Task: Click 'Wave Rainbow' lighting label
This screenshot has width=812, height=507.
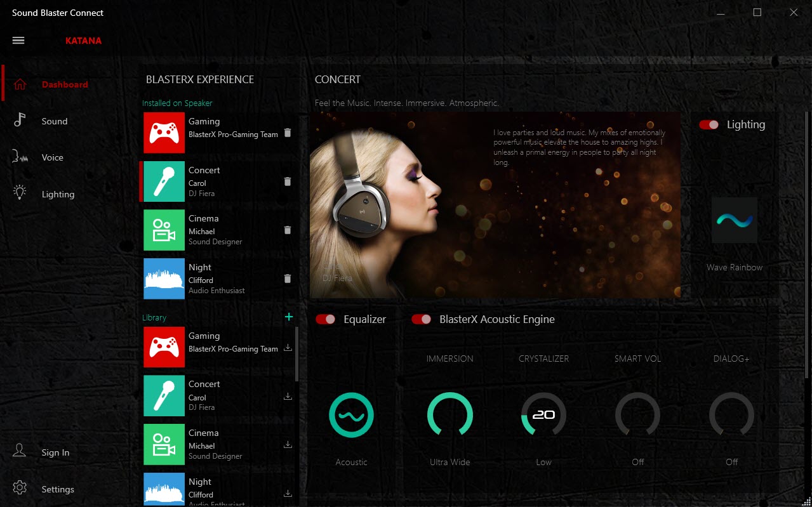Action: (735, 267)
